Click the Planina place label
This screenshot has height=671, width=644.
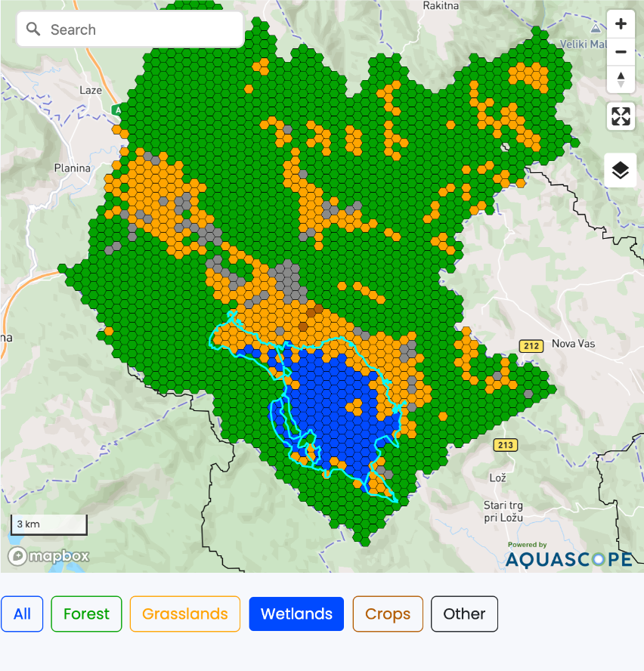tap(73, 169)
